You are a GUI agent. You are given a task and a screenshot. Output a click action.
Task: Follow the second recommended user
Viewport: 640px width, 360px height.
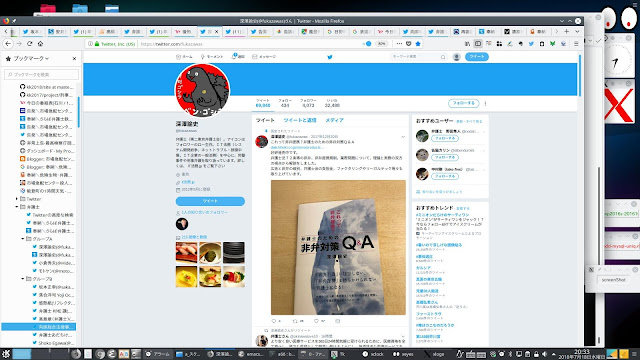coord(445,157)
